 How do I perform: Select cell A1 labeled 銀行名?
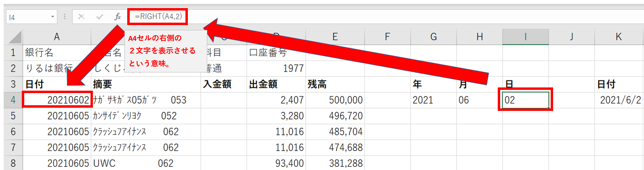pos(57,53)
